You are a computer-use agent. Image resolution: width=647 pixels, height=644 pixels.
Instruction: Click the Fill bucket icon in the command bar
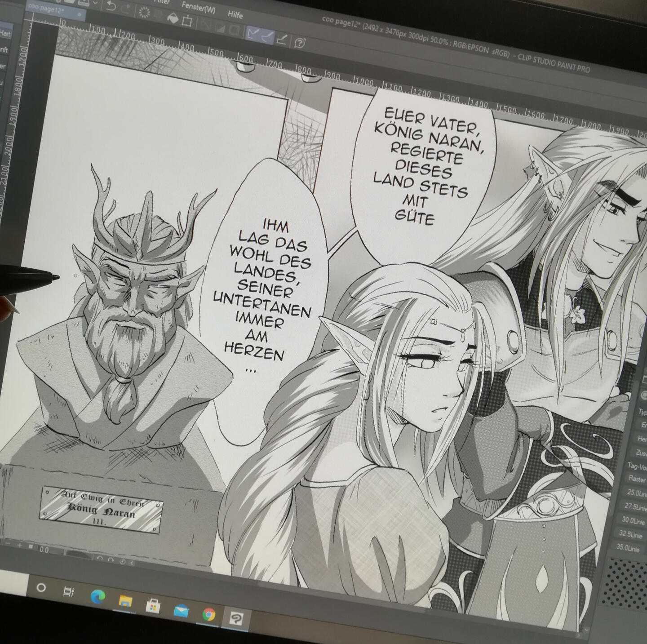click(172, 18)
